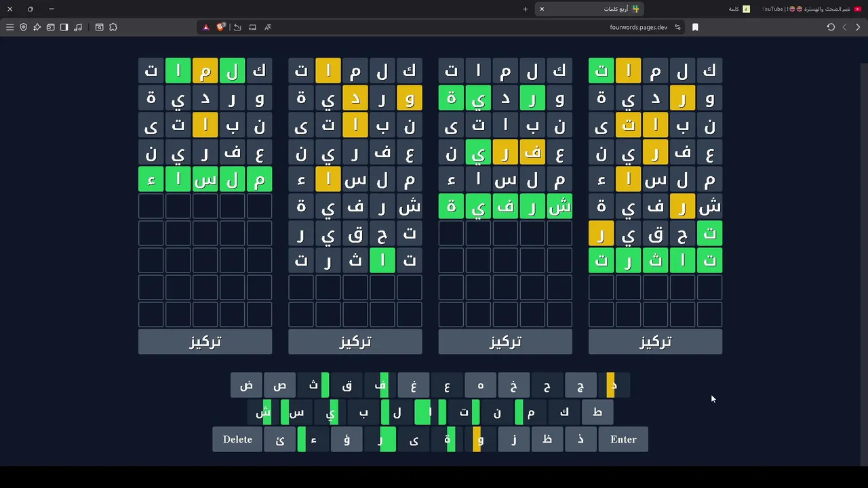Image resolution: width=868 pixels, height=488 pixels.
Task: Tap the خ key
Action: [513, 385]
